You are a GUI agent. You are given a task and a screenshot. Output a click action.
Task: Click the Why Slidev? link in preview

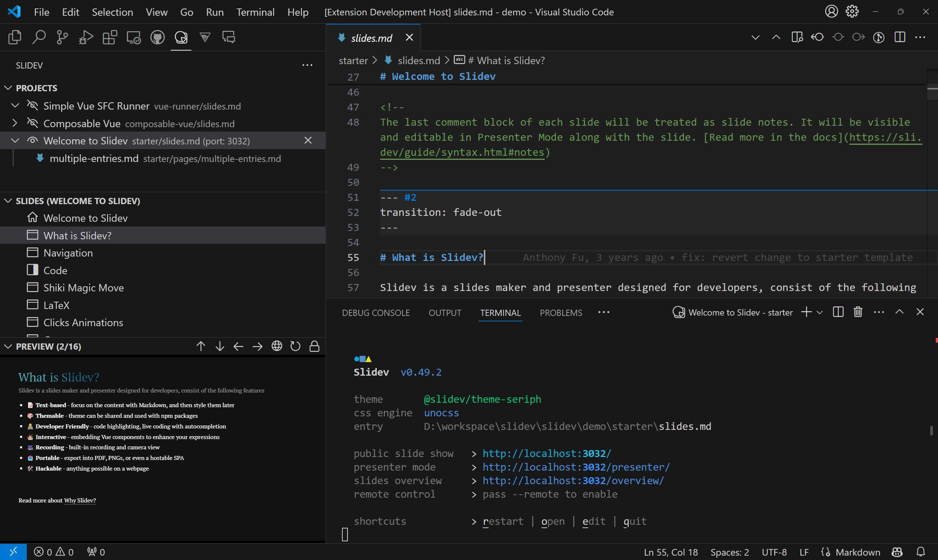click(x=80, y=500)
